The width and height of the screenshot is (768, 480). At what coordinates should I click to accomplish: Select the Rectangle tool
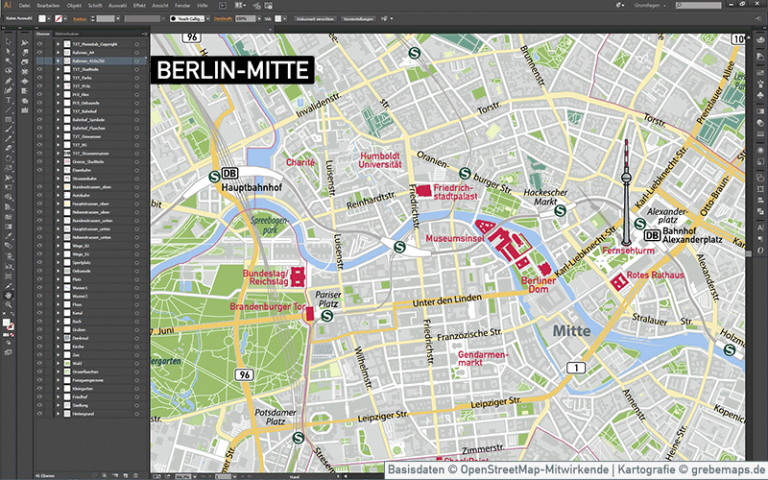tap(8, 120)
